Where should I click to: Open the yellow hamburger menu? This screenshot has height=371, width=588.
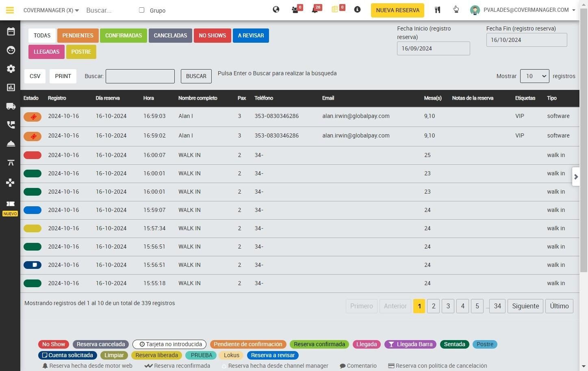[10, 10]
